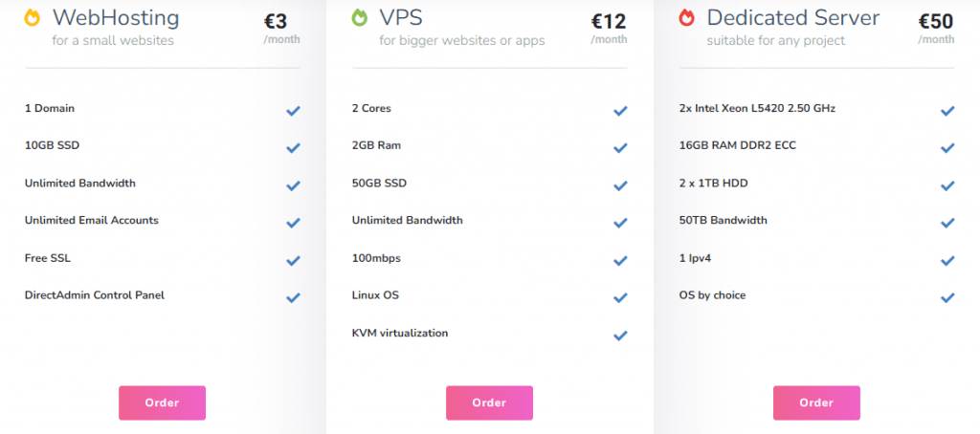Click the checkmark next to KVM virtualization
Viewport: 980px width, 434px height.
pyautogui.click(x=620, y=336)
